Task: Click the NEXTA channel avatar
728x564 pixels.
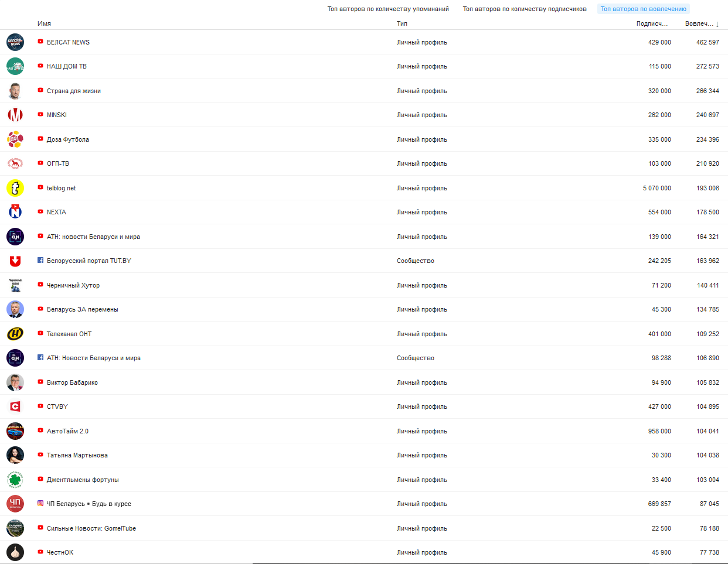Action: (x=15, y=212)
